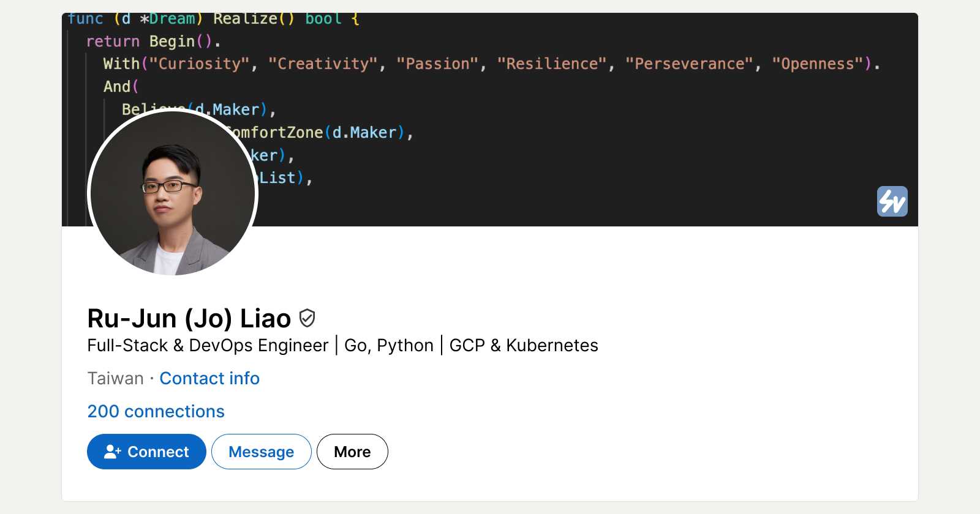This screenshot has height=514, width=980.
Task: Open the Contact info link
Action: click(x=209, y=378)
